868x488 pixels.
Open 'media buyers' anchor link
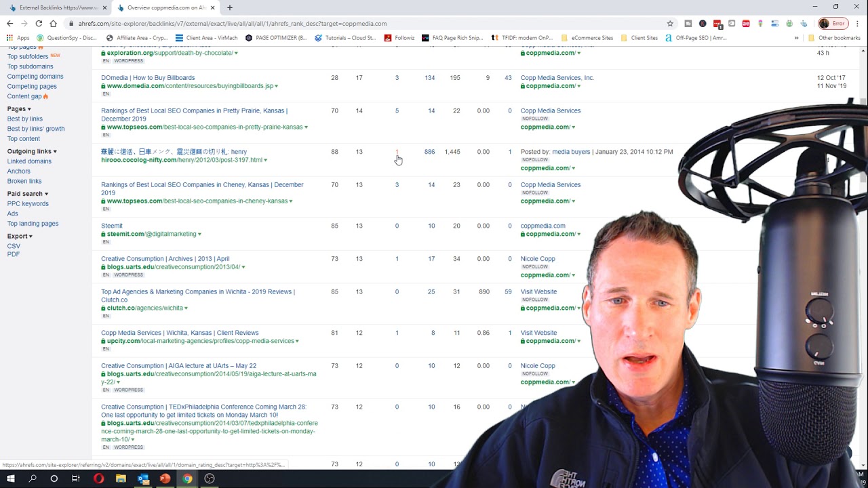pos(571,152)
